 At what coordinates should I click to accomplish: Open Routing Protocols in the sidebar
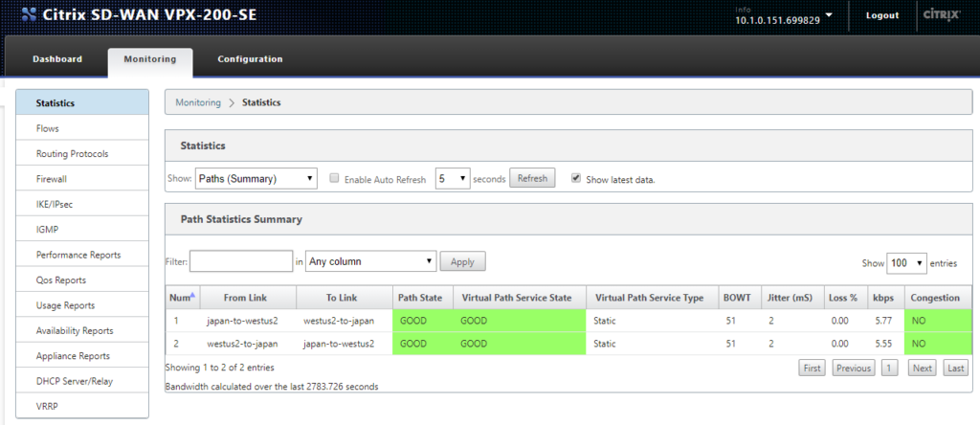82,153
